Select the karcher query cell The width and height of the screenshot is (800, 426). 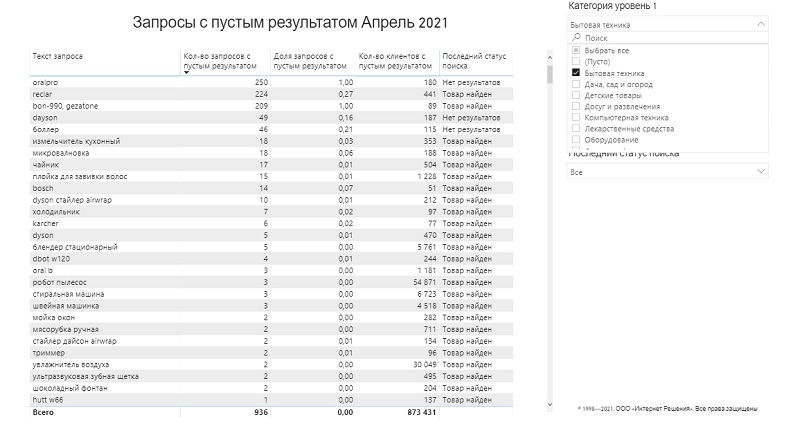tap(45, 223)
